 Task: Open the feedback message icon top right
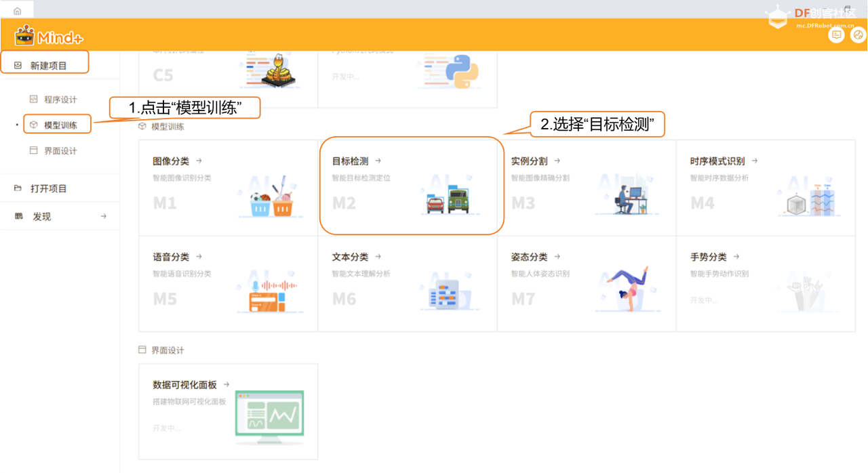tap(836, 34)
